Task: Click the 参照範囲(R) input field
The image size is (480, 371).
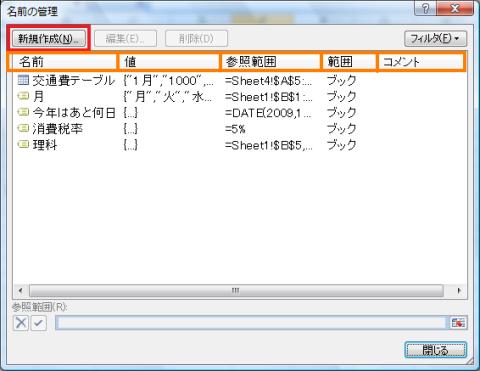Action: pyautogui.click(x=251, y=323)
